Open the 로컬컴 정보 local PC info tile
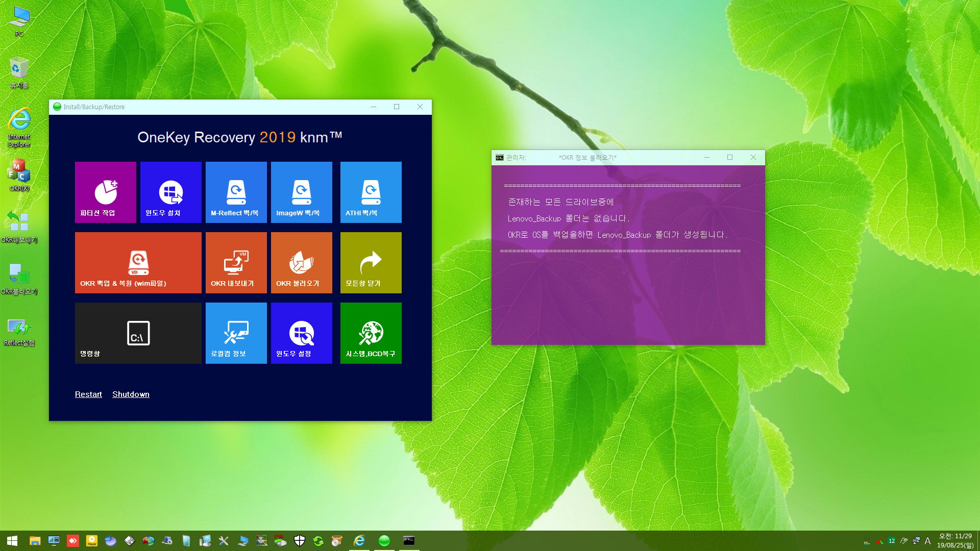This screenshot has width=980, height=551. point(236,333)
